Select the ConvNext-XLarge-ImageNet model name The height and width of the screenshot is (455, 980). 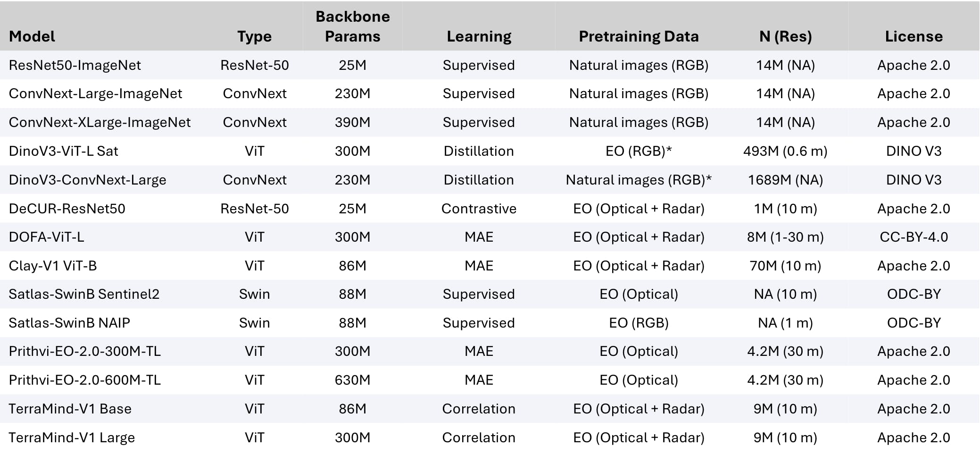tap(100, 122)
